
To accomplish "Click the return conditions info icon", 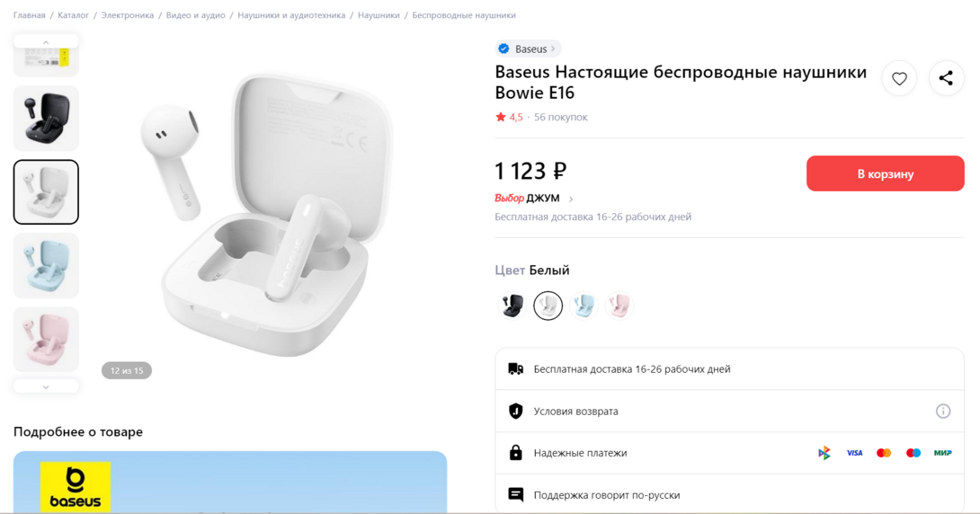I will pyautogui.click(x=942, y=411).
